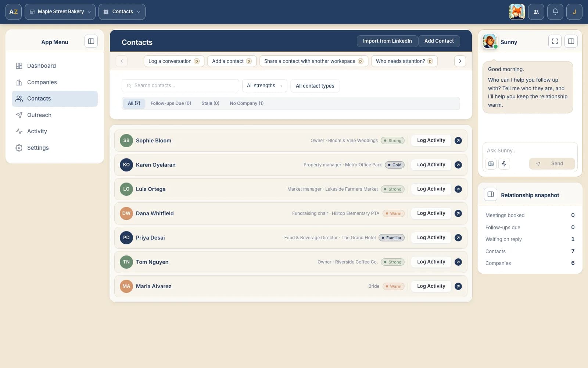Click Priya Desai's Familiar strength badge
The image size is (588, 368).
(x=391, y=238)
